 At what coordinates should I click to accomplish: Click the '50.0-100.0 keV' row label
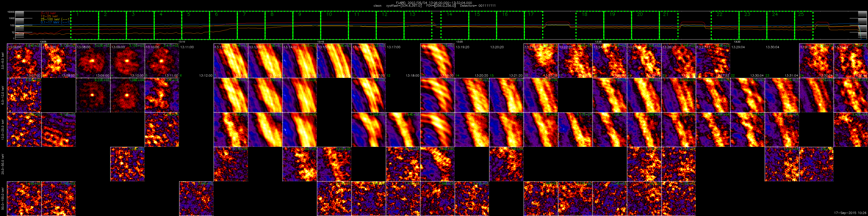(x=3, y=199)
